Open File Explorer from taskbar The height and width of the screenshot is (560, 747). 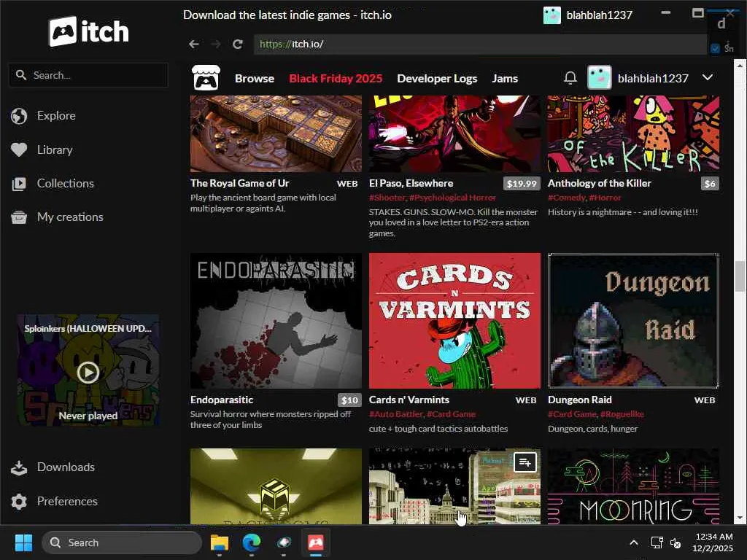220,542
